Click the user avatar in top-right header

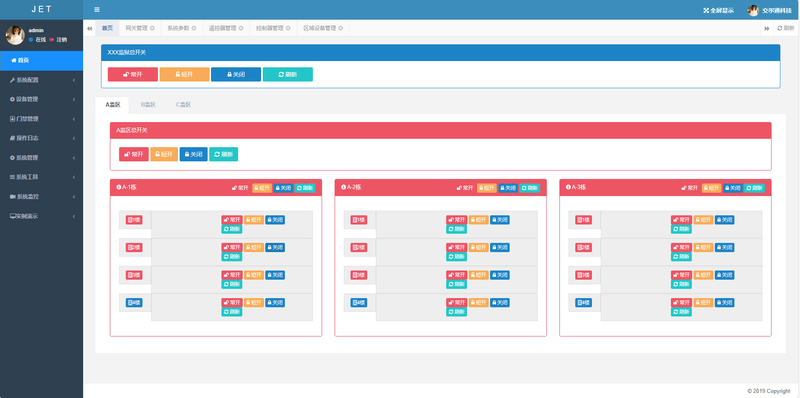(753, 10)
